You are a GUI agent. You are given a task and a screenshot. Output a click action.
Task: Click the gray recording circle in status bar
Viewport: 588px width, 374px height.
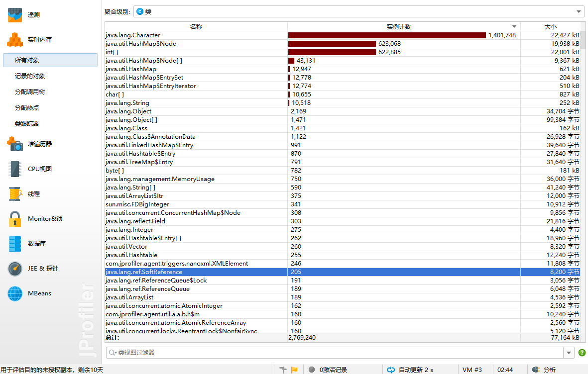click(312, 370)
